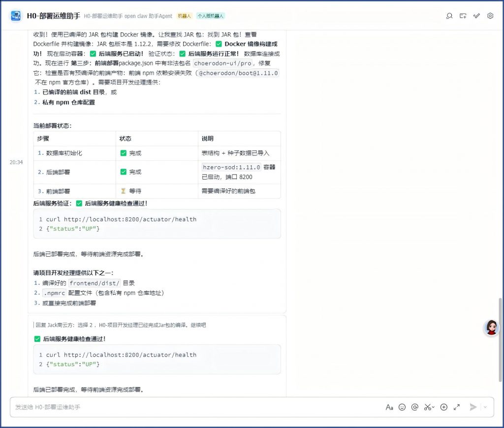Click the floating assistant avatar at the right edge
The image size is (504, 428).
pos(491,328)
